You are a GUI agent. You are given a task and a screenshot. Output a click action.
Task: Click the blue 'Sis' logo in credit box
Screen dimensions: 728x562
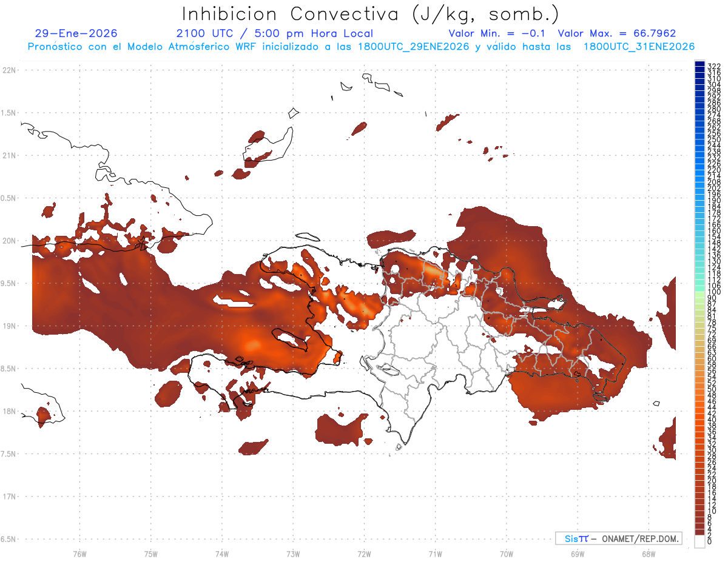pyautogui.click(x=573, y=538)
